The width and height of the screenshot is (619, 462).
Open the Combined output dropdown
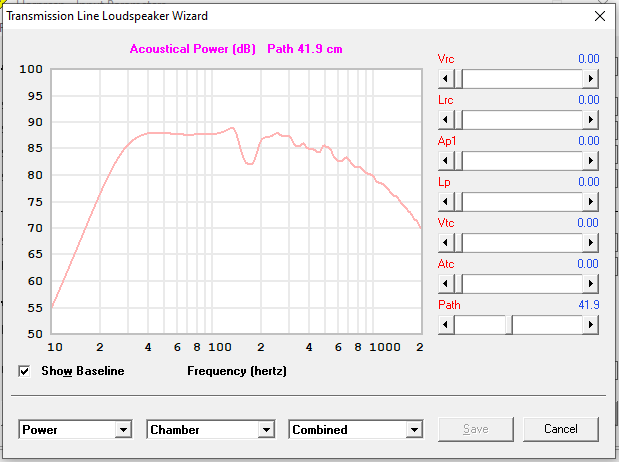click(414, 430)
